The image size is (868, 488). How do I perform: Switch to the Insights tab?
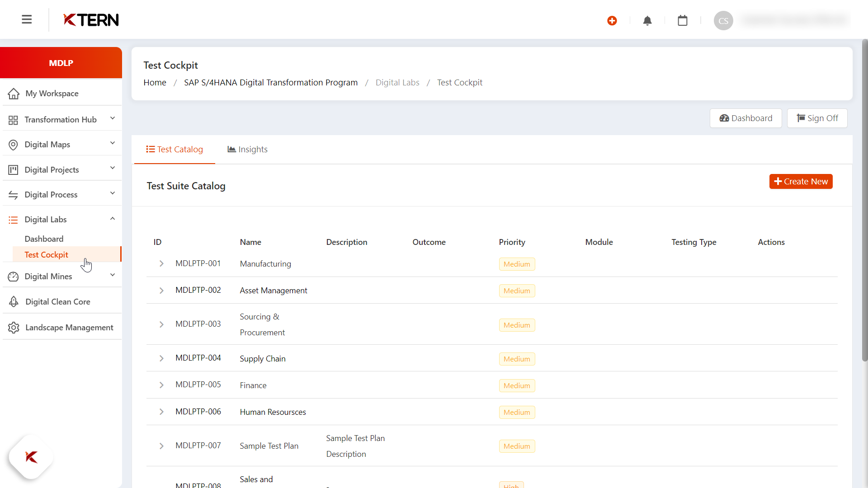coord(247,150)
